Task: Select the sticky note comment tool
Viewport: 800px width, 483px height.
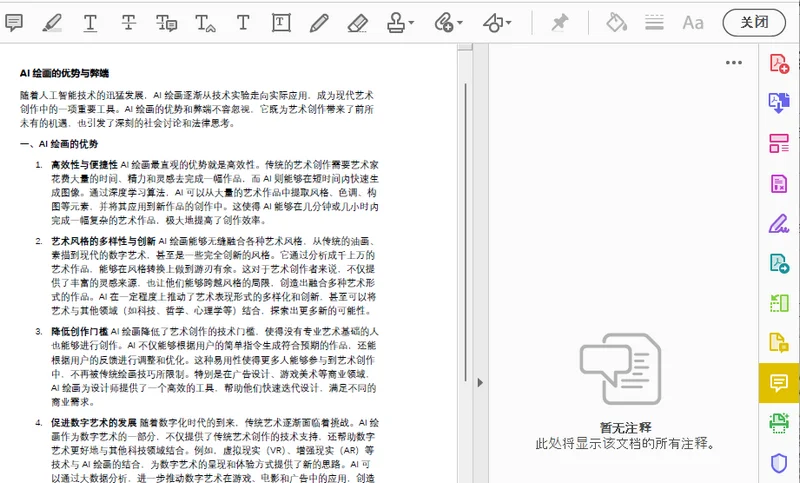Action: (x=14, y=22)
